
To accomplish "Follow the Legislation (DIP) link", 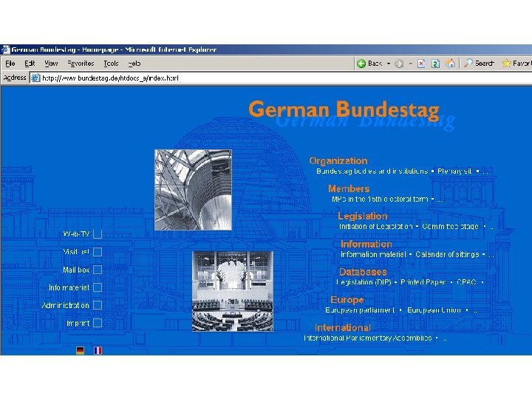I will point(364,282).
